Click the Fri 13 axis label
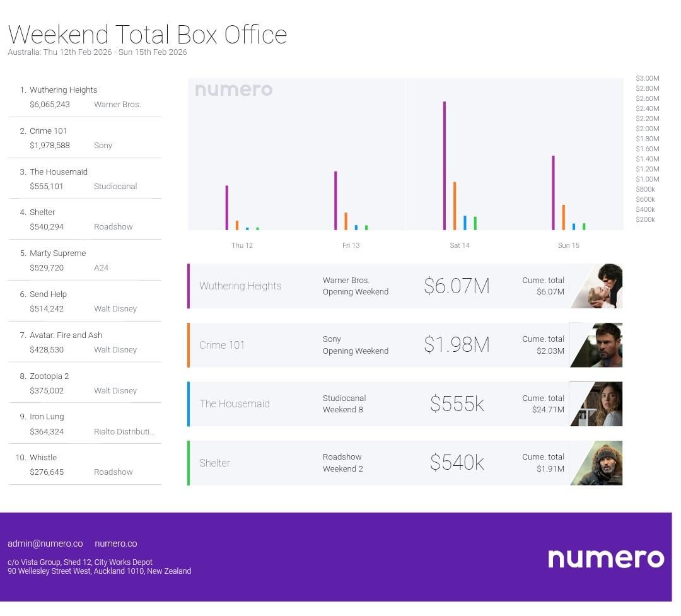The image size is (681, 616). (351, 245)
